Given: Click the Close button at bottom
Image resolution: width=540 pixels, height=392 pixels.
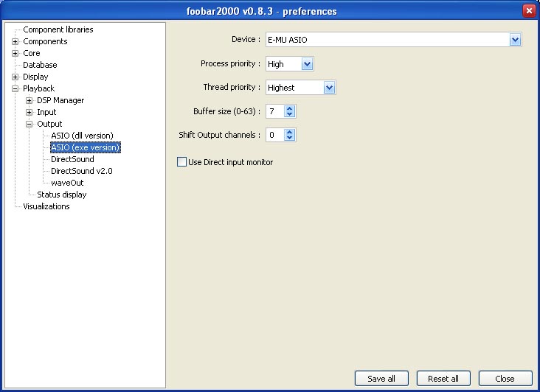Looking at the screenshot, I should (505, 379).
